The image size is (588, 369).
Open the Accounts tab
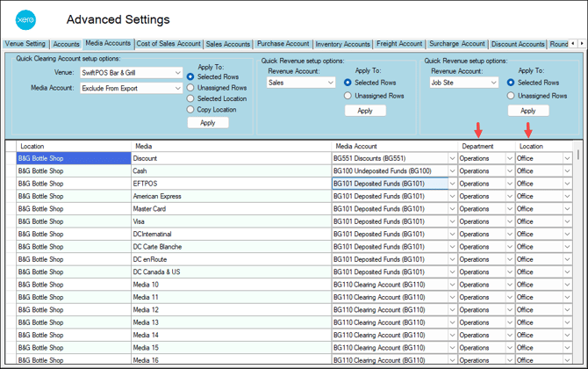pyautogui.click(x=67, y=44)
